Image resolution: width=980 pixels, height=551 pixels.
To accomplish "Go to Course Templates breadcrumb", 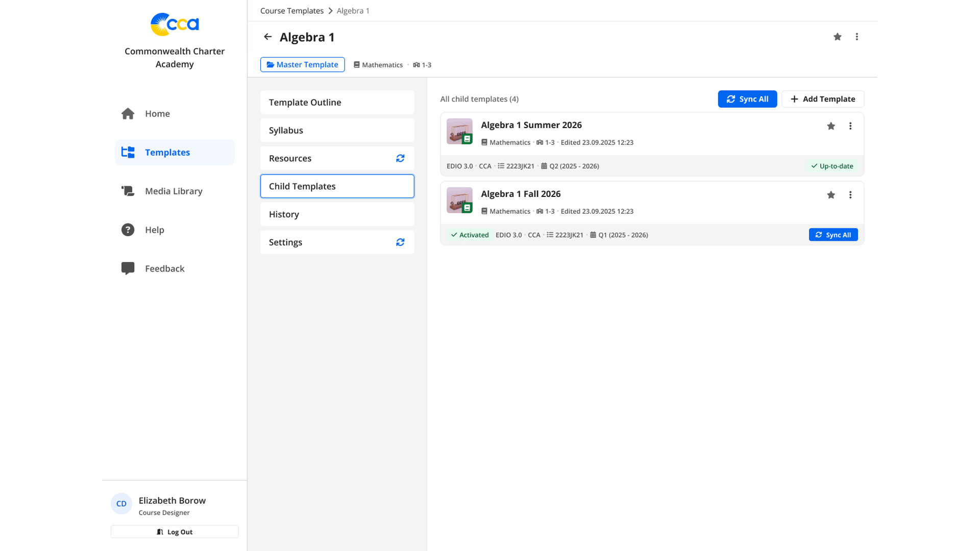I will pos(292,11).
